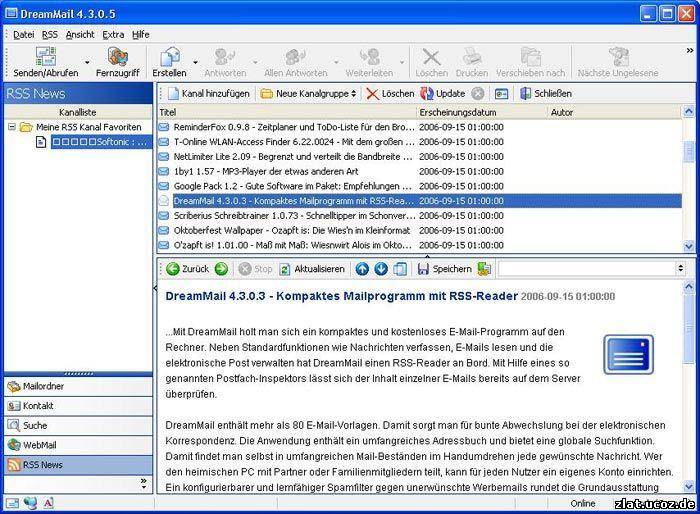The image size is (700, 514).
Task: Switch to Suche pane
Action: pyautogui.click(x=78, y=426)
